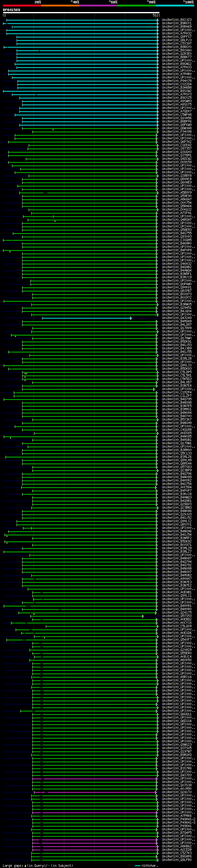Click label UniRef100_B9GNG2
The width and height of the screenshot is (197, 868).
tap(177, 64)
